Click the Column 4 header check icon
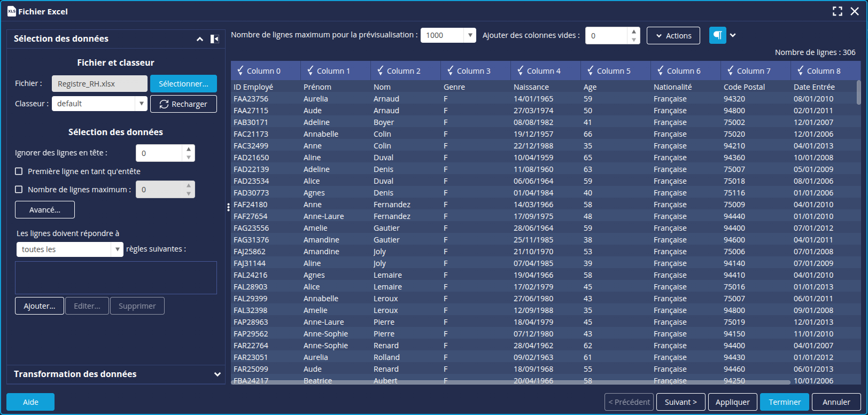This screenshot has height=415, width=868. pos(520,71)
